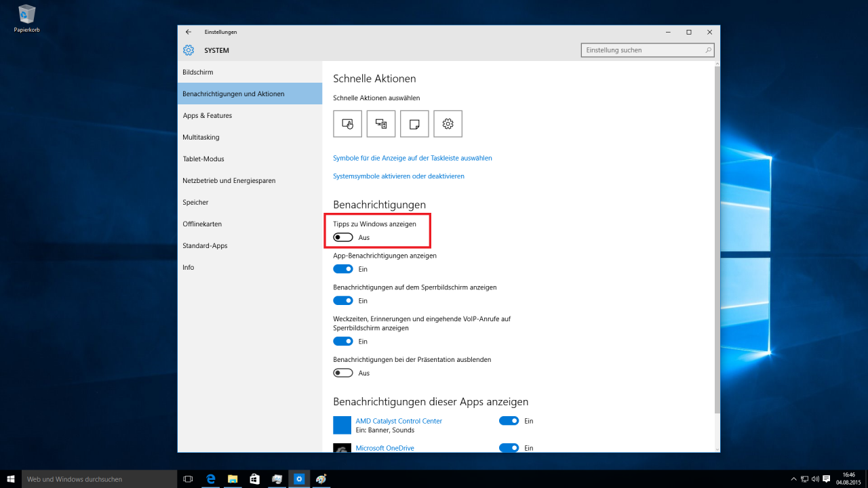This screenshot has width=868, height=488.
Task: Open File Explorer from the taskbar
Action: [232, 479]
